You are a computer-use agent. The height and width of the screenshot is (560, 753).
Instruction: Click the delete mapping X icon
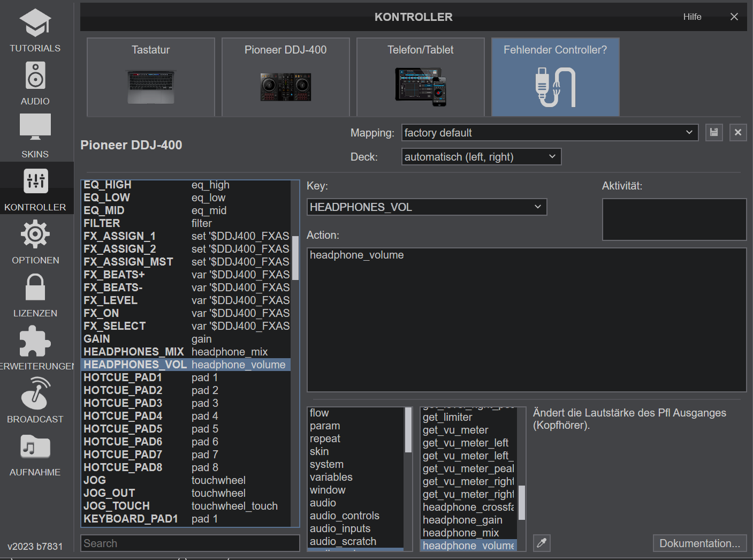(738, 132)
